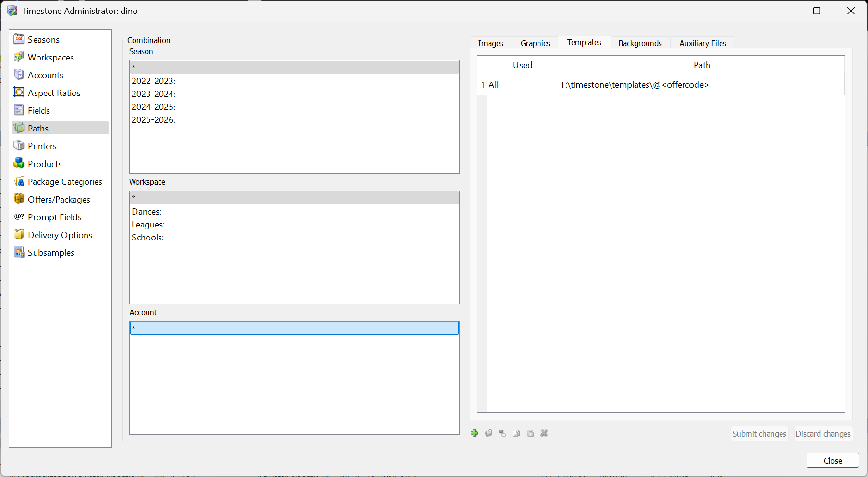The image size is (868, 477).
Task: Click the move/replace rectangles toolbar icon
Action: pos(502,433)
